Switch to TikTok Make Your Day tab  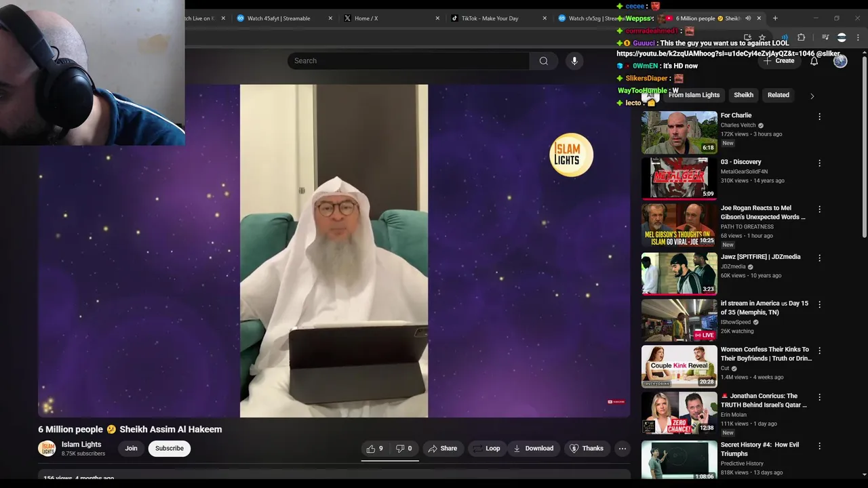pyautogui.click(x=490, y=18)
